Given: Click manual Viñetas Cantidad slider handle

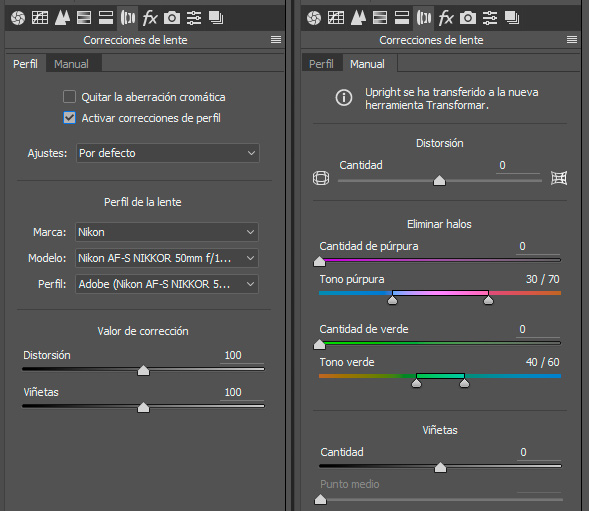Looking at the screenshot, I should coord(440,467).
